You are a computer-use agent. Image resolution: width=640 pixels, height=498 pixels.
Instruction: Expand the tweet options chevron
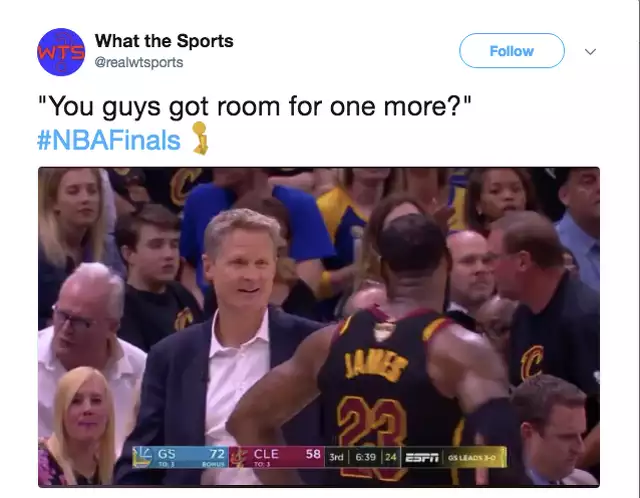[590, 51]
